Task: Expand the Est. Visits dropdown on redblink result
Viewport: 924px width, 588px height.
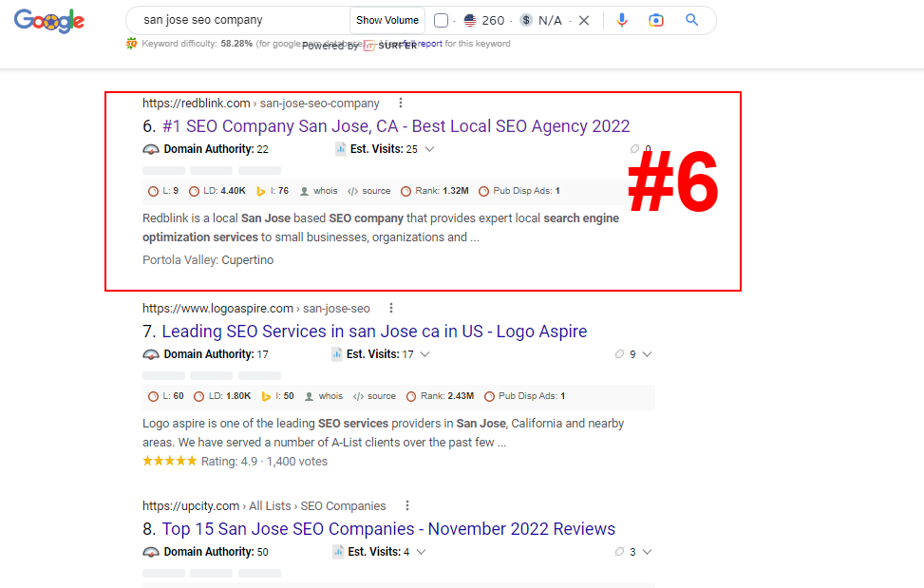Action: tap(428, 149)
